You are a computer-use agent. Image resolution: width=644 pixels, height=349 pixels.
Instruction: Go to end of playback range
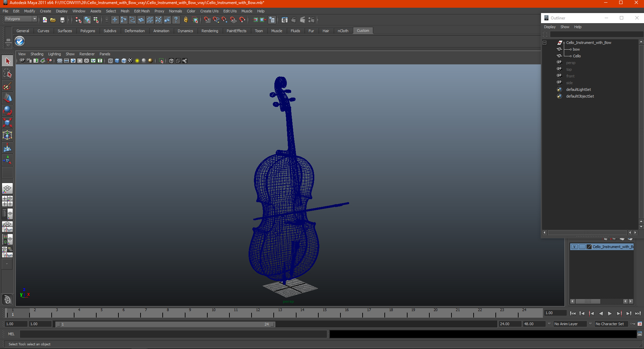tap(638, 313)
